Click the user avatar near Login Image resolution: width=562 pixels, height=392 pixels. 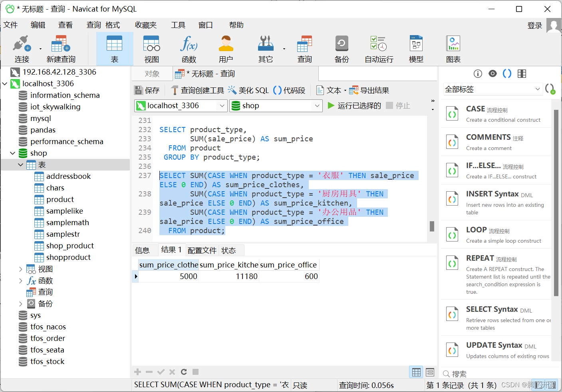pos(554,26)
